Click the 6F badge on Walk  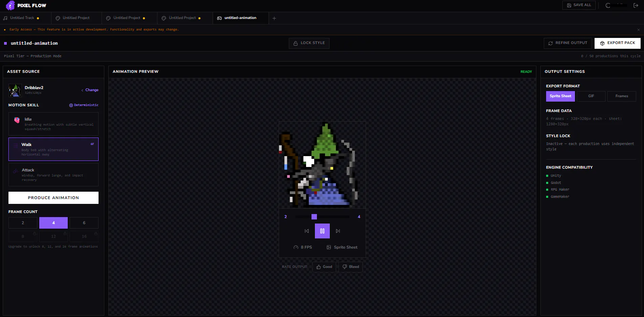click(x=92, y=144)
